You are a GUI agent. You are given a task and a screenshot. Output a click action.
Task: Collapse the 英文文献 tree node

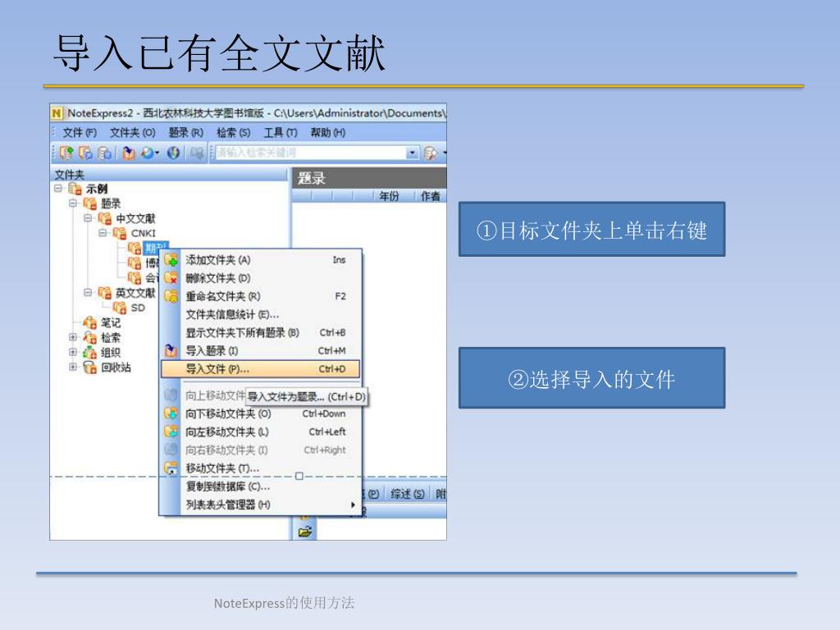(88, 293)
